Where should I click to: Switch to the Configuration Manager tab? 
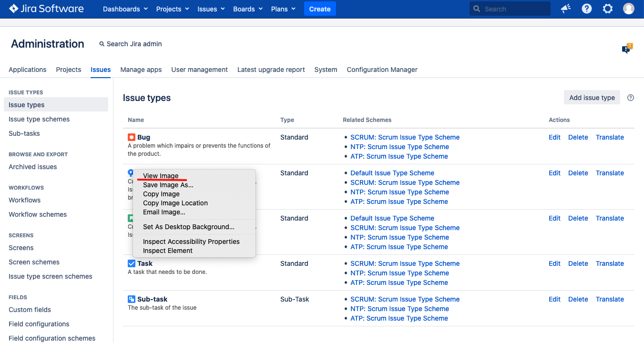[x=382, y=70]
